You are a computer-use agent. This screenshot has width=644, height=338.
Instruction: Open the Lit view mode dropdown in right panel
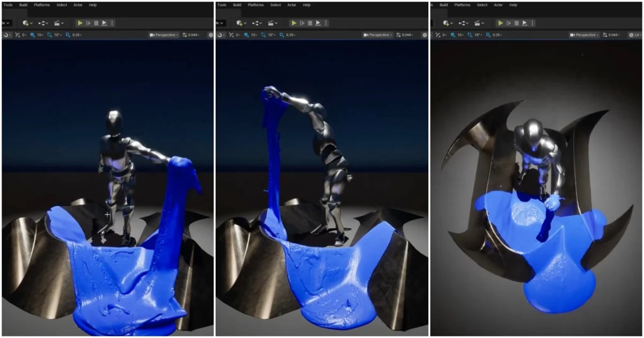coord(635,35)
